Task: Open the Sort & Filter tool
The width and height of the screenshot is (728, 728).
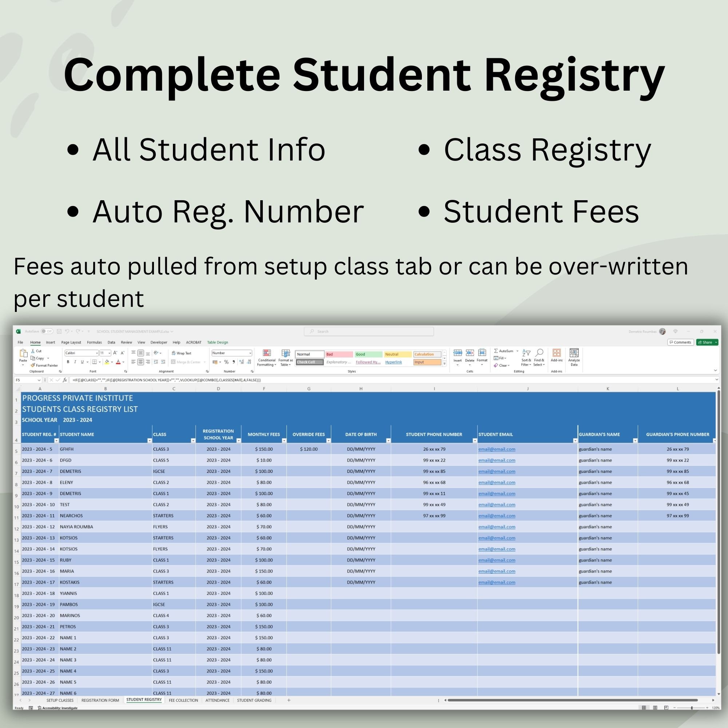Action: pyautogui.click(x=526, y=358)
